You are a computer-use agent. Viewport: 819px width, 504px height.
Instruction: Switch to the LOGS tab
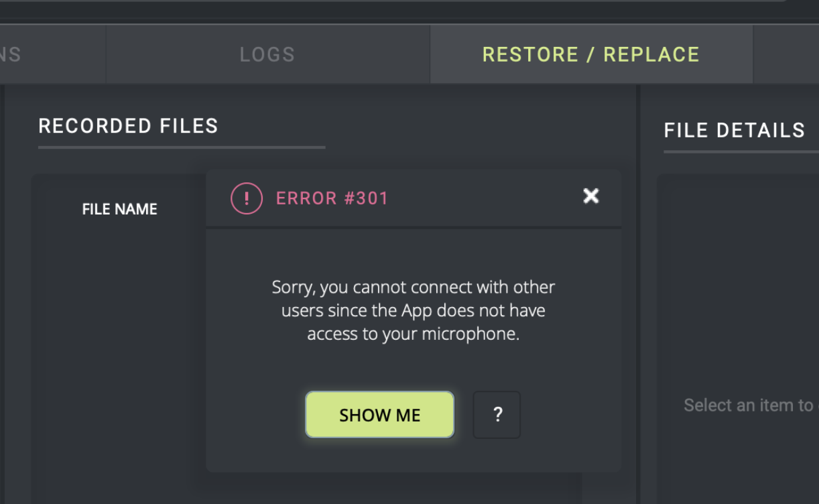267,54
